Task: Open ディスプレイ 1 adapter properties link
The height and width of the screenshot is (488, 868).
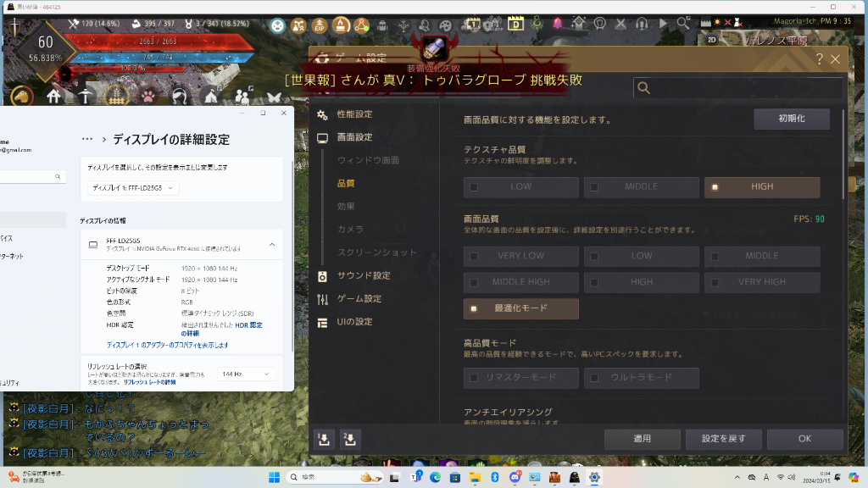Action: click(x=167, y=346)
